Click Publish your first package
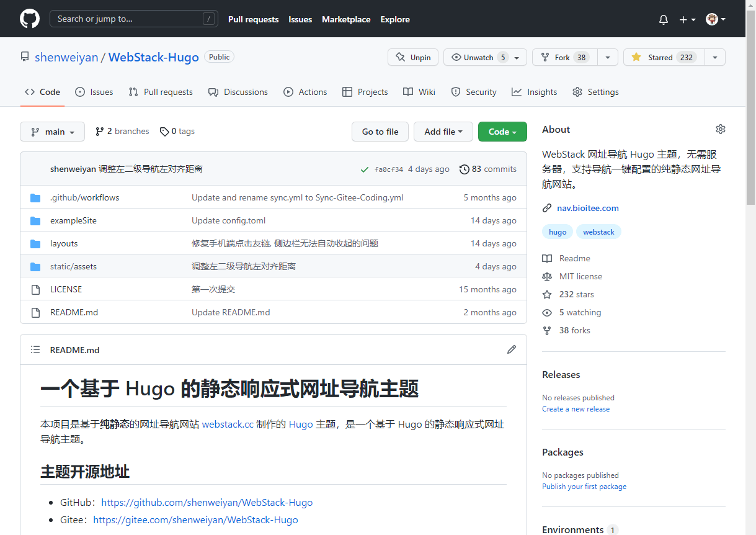The image size is (756, 535). coord(584,487)
